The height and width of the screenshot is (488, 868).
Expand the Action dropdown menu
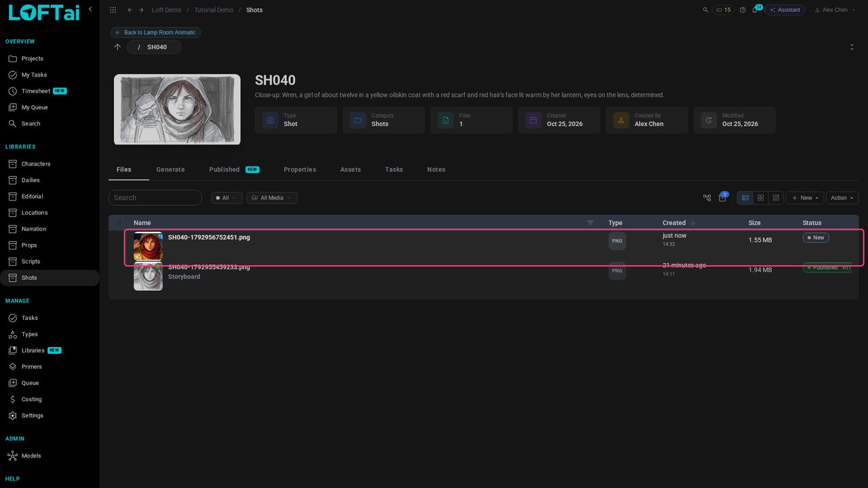pyautogui.click(x=842, y=198)
